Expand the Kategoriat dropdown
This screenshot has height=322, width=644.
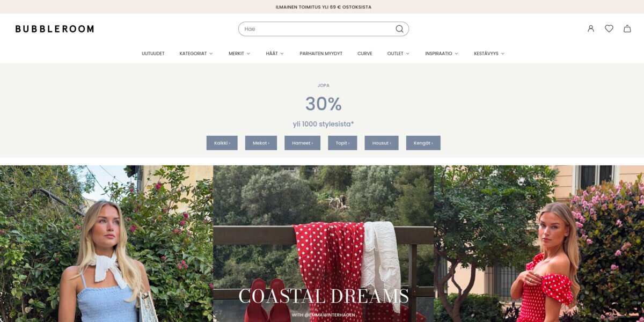point(196,54)
